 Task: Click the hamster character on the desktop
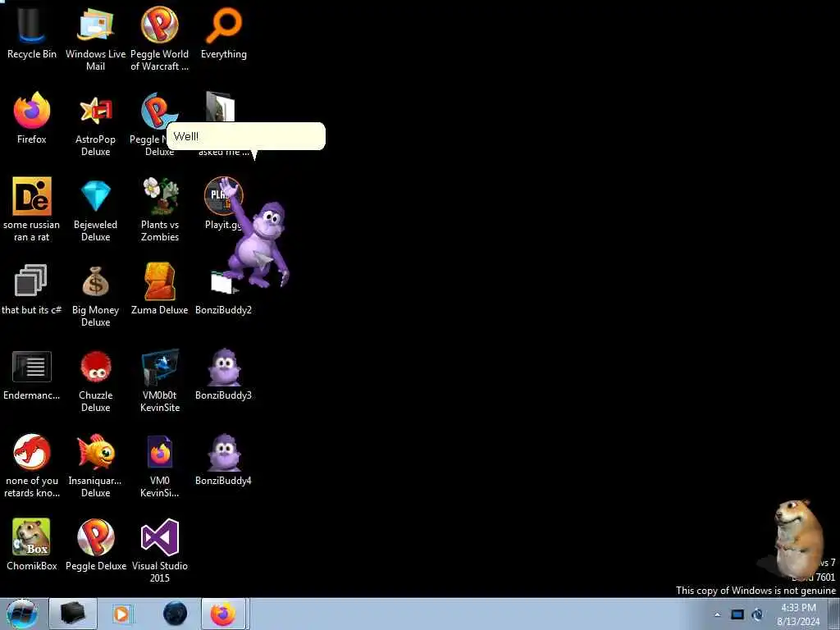[x=798, y=540]
